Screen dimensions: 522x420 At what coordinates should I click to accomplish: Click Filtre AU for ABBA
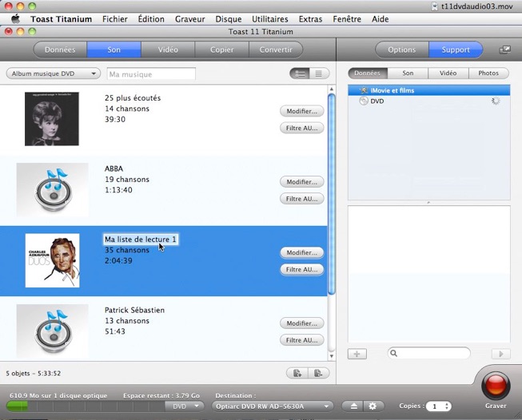(x=301, y=199)
